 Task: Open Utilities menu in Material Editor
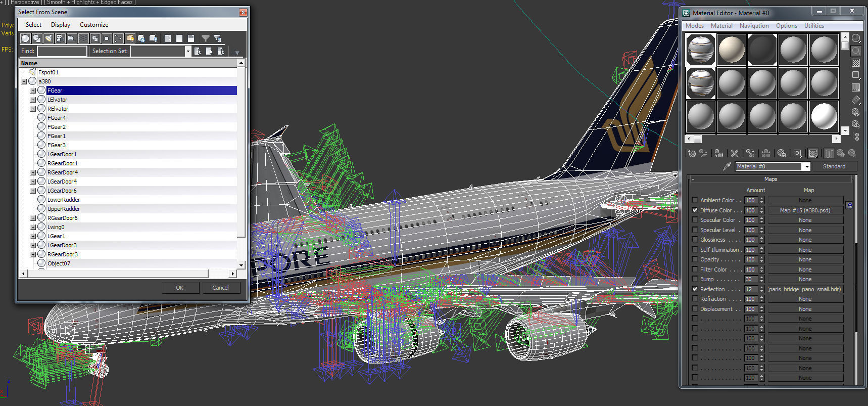(814, 26)
